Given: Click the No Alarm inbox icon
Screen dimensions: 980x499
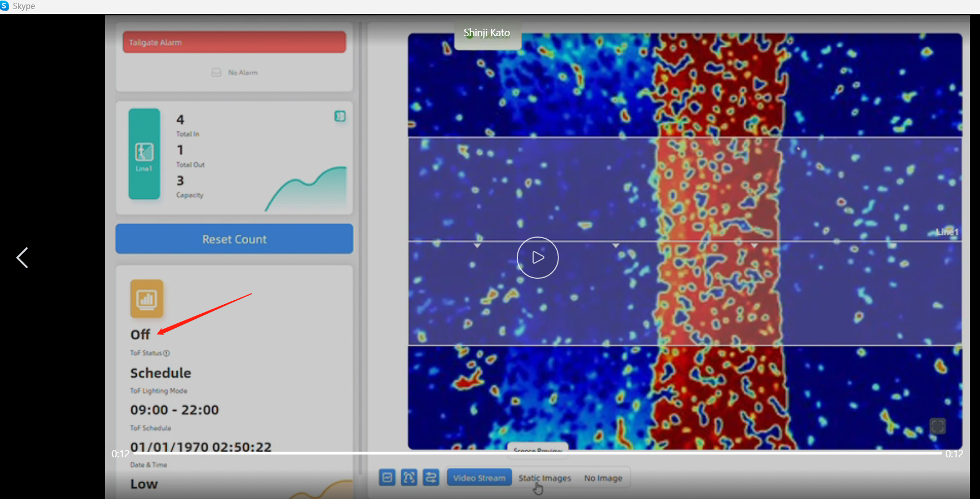Looking at the screenshot, I should coord(216,73).
